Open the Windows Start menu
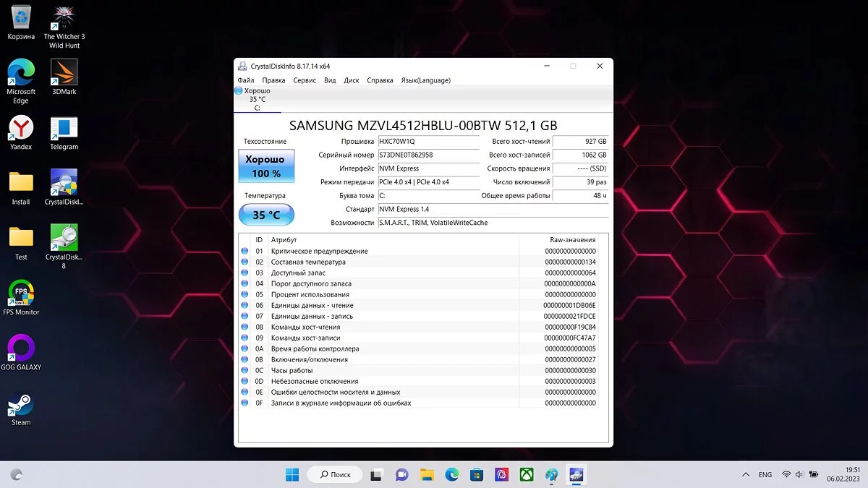This screenshot has width=868, height=488. tap(292, 474)
